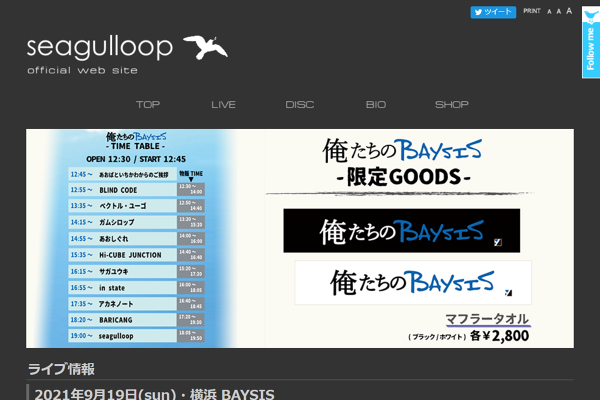Click the 'サガユウキ' timetable row
Image resolution: width=600 pixels, height=400 pixels.
pos(136,271)
